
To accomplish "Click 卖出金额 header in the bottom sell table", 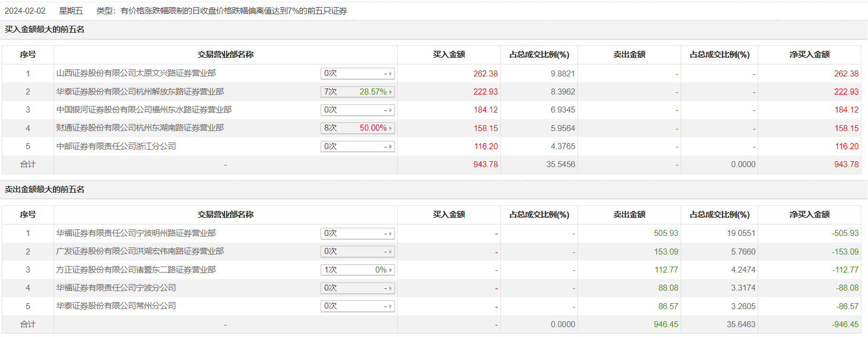I will (629, 215).
